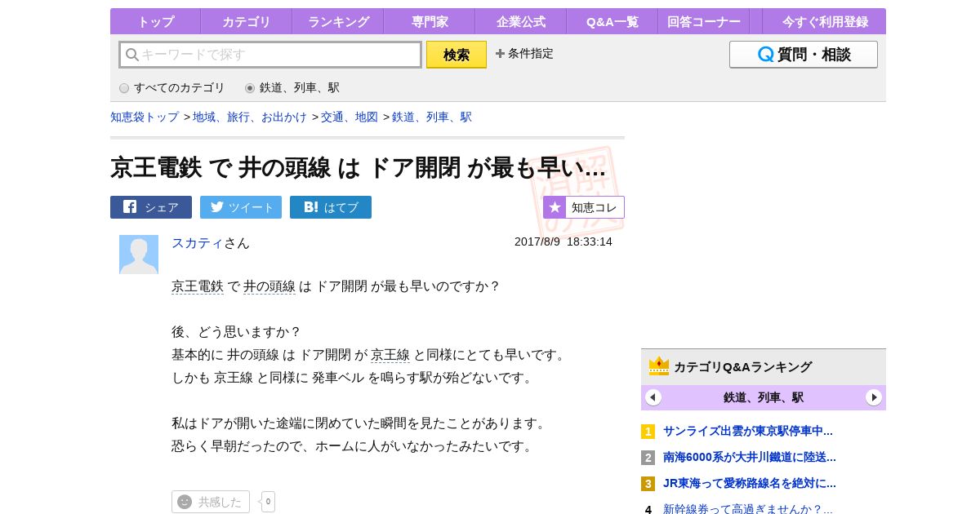Click the blue Q icon on 質問・相談

coord(765,55)
